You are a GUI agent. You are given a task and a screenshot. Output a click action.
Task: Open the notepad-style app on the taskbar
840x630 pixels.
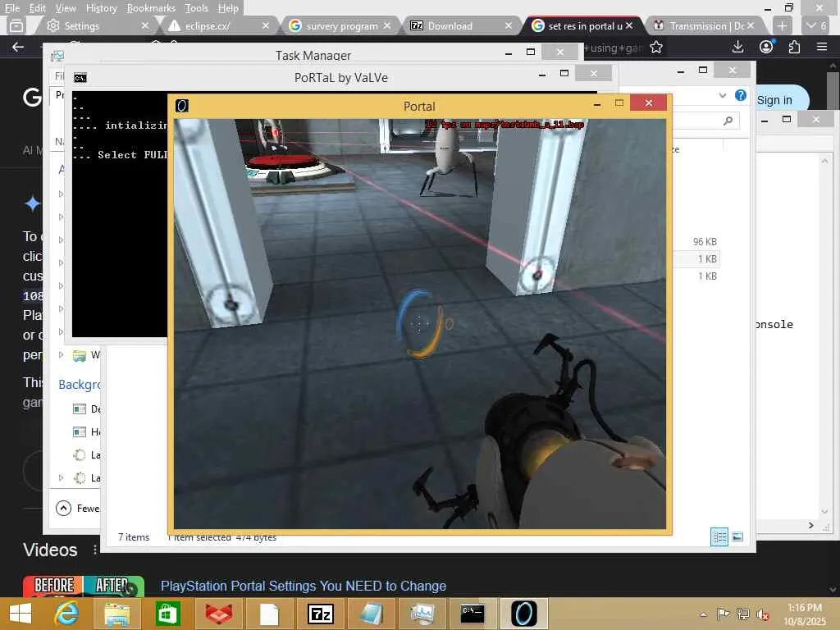coord(371,614)
